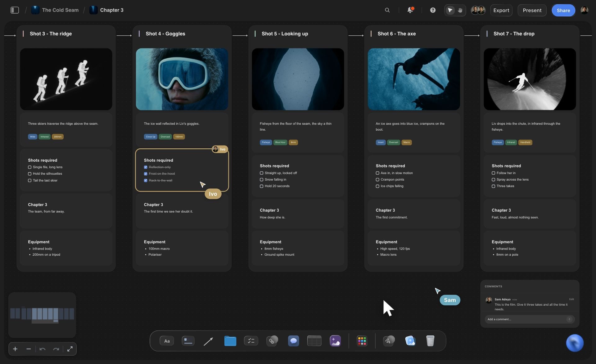Add a link element
Image resolution: width=596 pixels, height=364 pixels.
(x=272, y=341)
